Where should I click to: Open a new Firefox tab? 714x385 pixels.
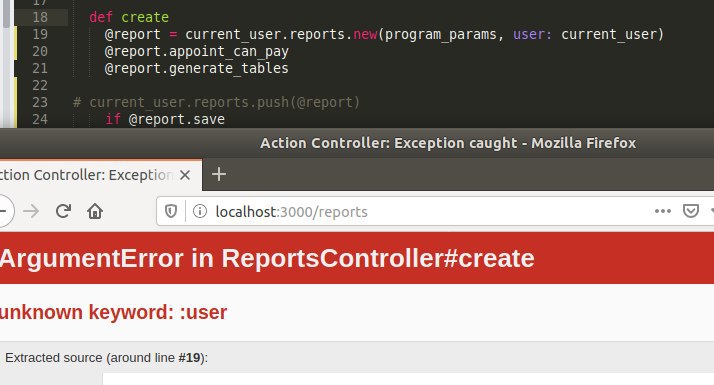219,174
